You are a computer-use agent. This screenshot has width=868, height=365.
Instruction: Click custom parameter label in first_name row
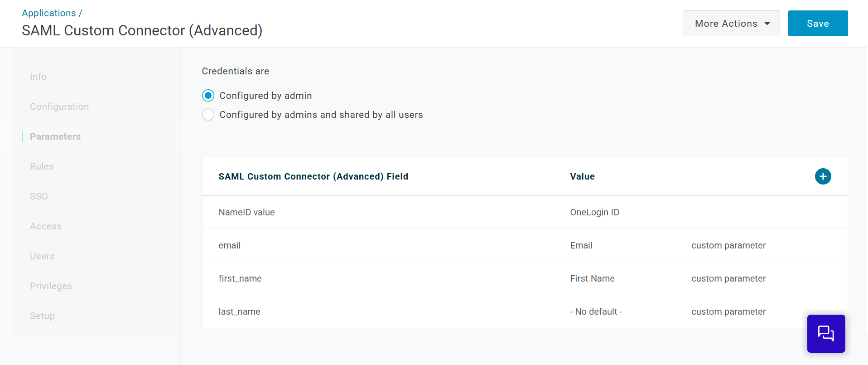coord(728,278)
